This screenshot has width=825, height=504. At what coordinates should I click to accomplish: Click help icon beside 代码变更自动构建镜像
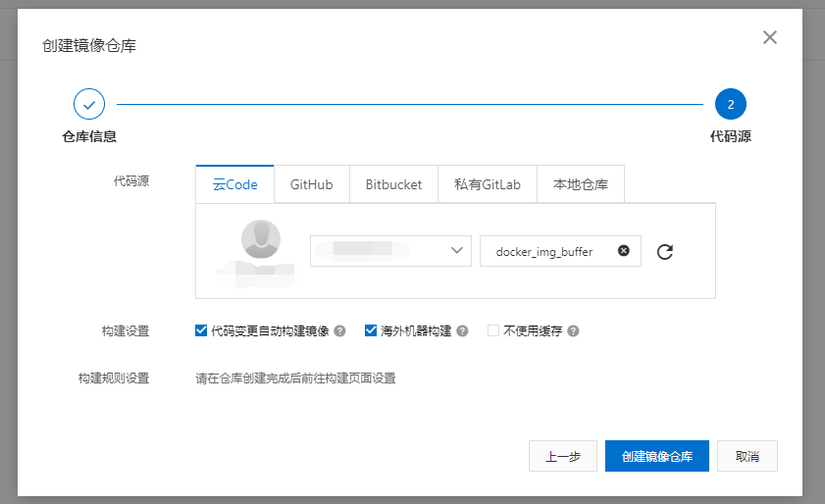pyautogui.click(x=340, y=331)
